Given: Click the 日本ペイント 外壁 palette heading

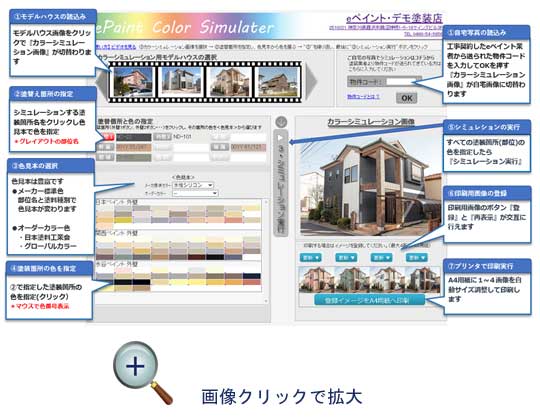Looking at the screenshot, I should [x=117, y=202].
